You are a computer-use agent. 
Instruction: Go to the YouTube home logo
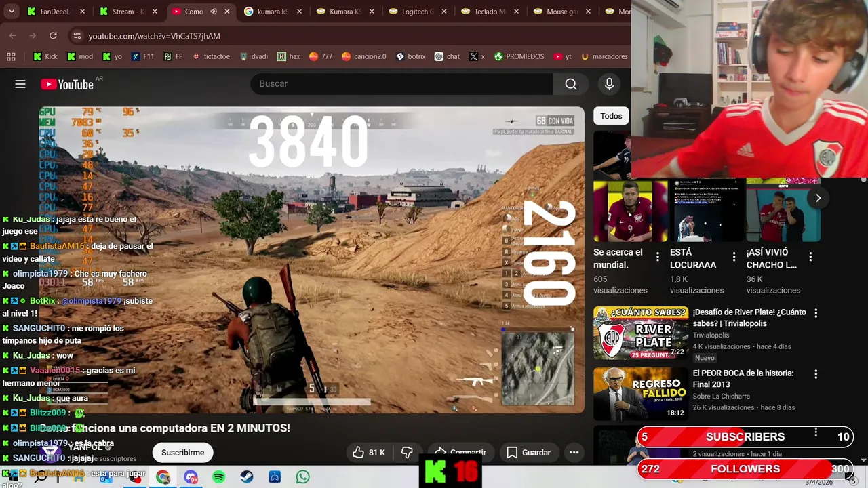pyautogui.click(x=67, y=84)
